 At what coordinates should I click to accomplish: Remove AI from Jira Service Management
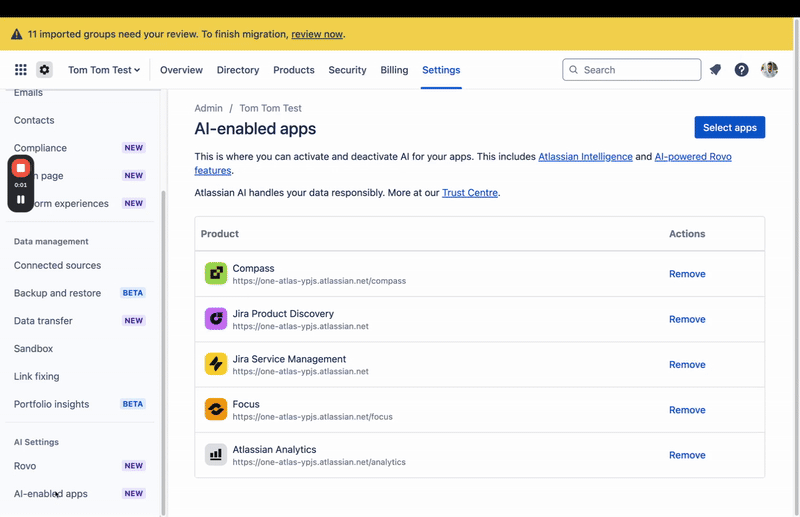687,365
